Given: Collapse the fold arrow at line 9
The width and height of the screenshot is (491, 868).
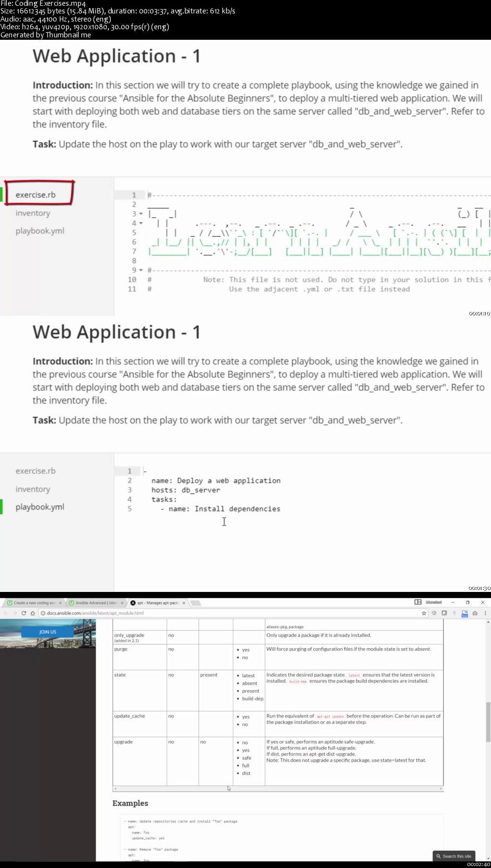Looking at the screenshot, I should (x=141, y=270).
